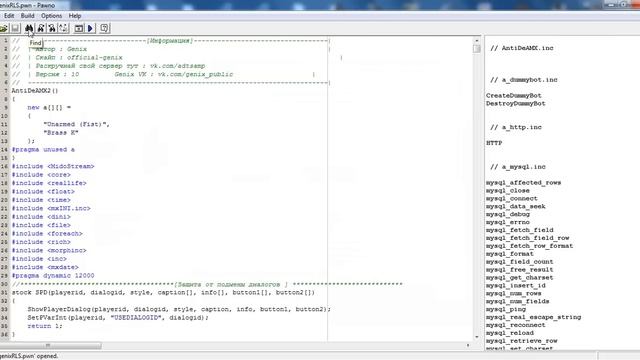640x360 pixels.
Task: Select mysql_connect in the function list
Action: coord(511,198)
